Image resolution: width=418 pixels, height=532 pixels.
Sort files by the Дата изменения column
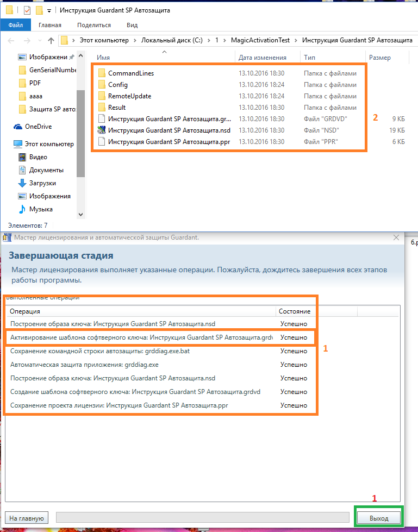[262, 58]
